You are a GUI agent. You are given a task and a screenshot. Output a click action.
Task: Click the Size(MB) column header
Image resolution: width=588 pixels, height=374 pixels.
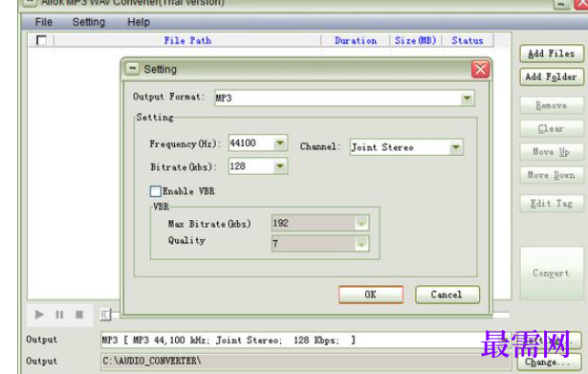click(416, 40)
